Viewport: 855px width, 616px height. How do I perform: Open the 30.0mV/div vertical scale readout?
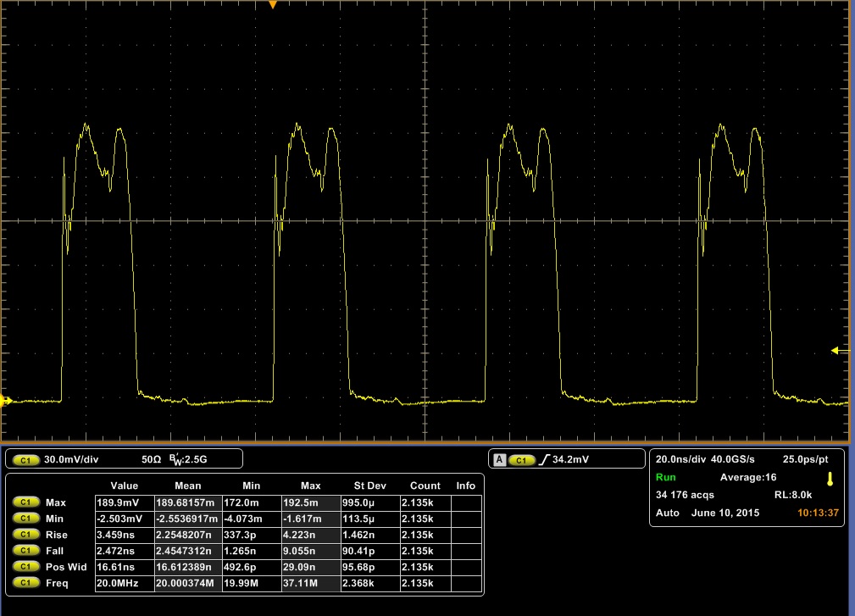[x=73, y=459]
